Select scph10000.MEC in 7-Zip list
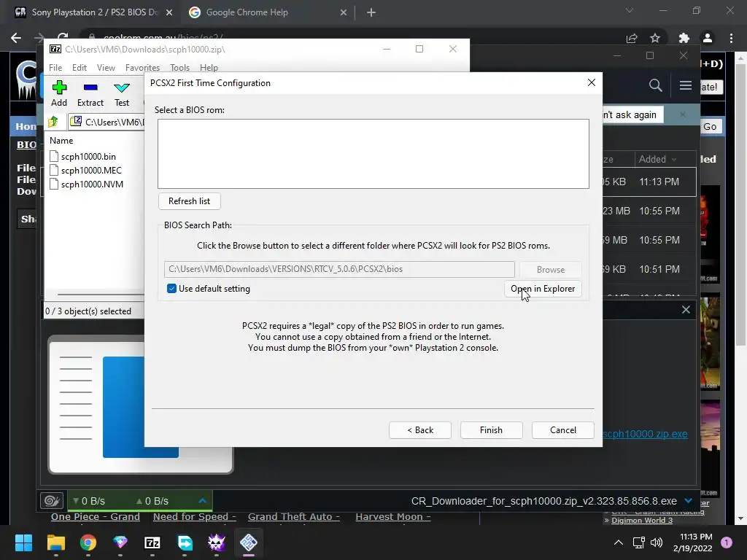The image size is (747, 560). tap(91, 170)
